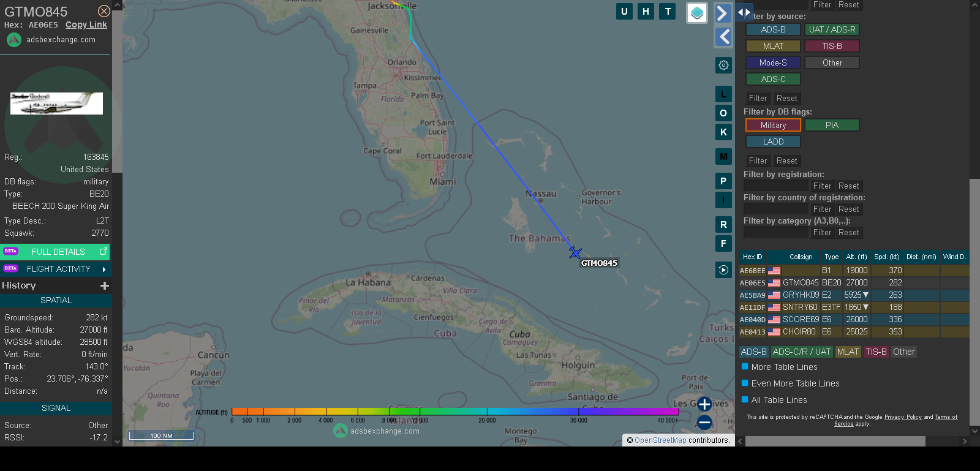Click Filter for registration
This screenshot has height=471, width=980.
coord(822,186)
